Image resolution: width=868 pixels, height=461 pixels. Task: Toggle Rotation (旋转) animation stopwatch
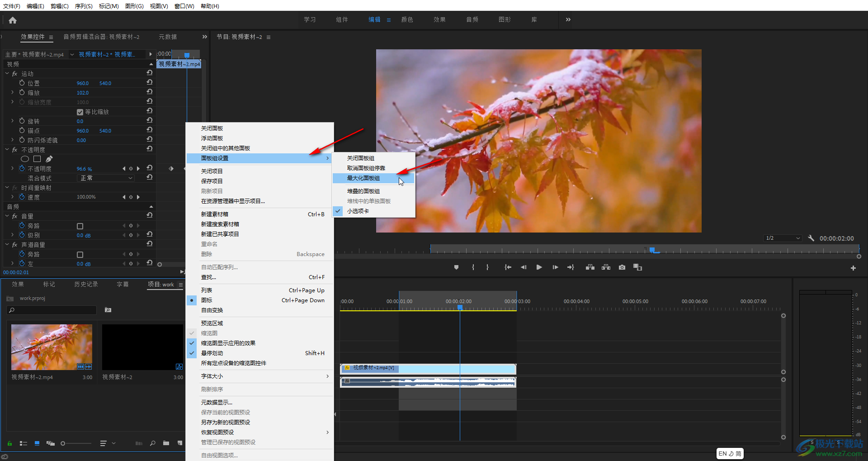22,121
